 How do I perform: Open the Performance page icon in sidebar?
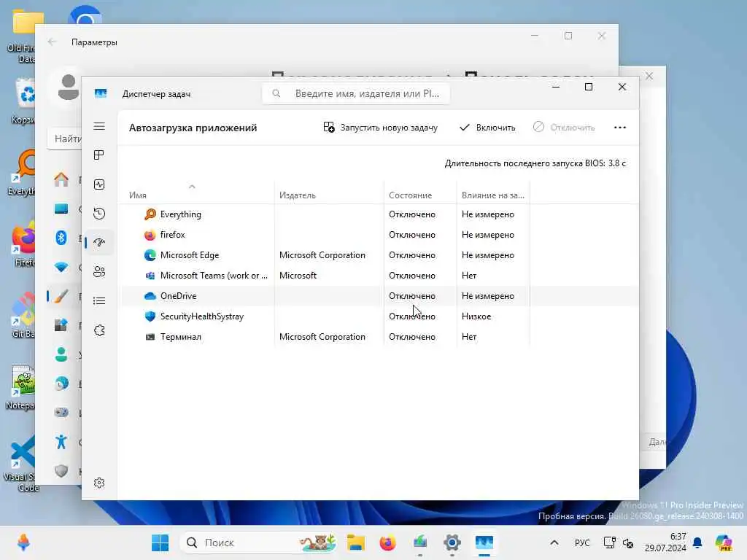pos(99,184)
